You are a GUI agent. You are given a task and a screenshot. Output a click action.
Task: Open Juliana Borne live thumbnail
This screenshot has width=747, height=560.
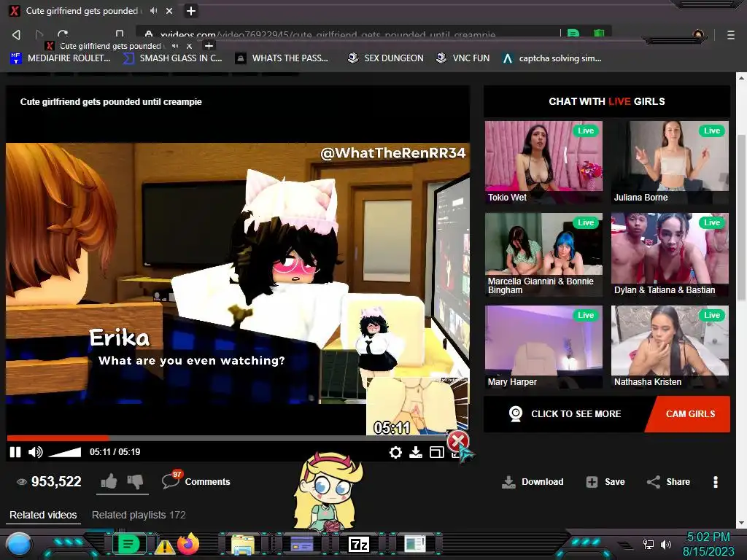670,163
